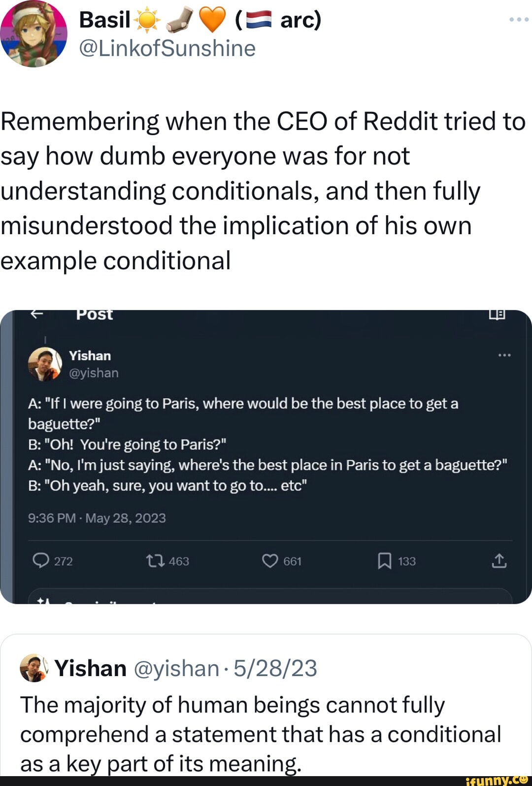Screen dimensions: 532x786
Task: Like the post with 661 hearts
Action: [270, 561]
